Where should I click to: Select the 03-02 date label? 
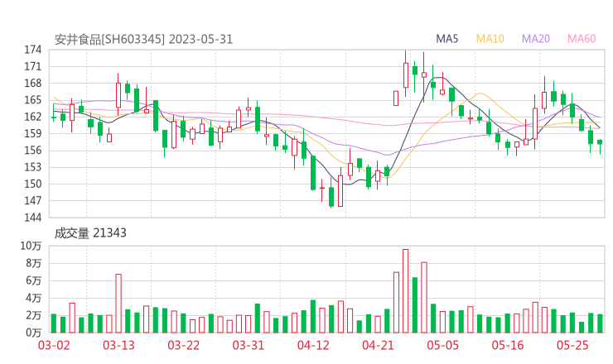(54, 346)
